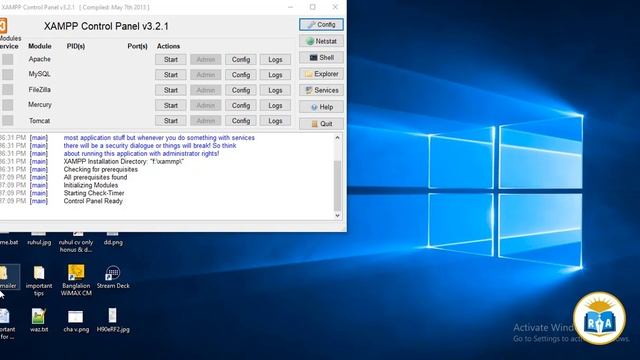Screen dimensions: 640x360
Task: Select the waz.txt desktop file
Action: tap(39, 320)
